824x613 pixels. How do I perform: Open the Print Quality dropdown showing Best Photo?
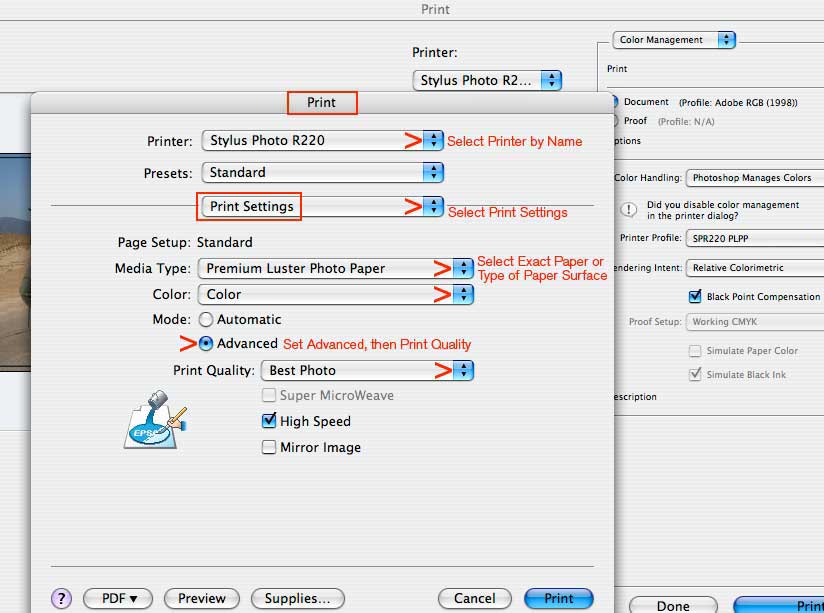[368, 370]
